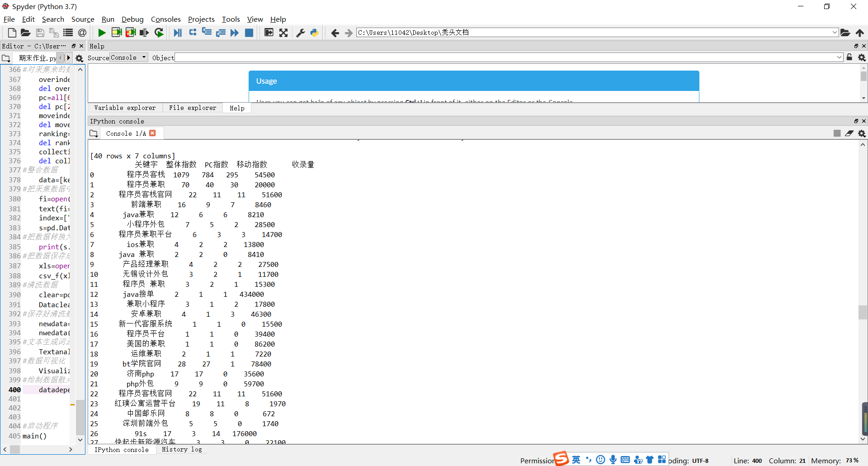Open the Consoles menu
Image resolution: width=868 pixels, height=466 pixels.
click(x=165, y=19)
